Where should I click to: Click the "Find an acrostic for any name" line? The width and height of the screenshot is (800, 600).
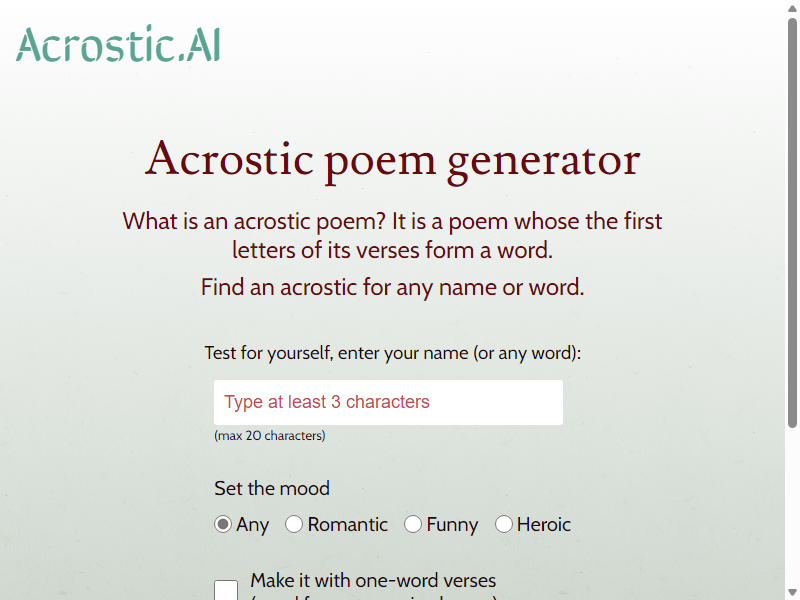pos(392,287)
